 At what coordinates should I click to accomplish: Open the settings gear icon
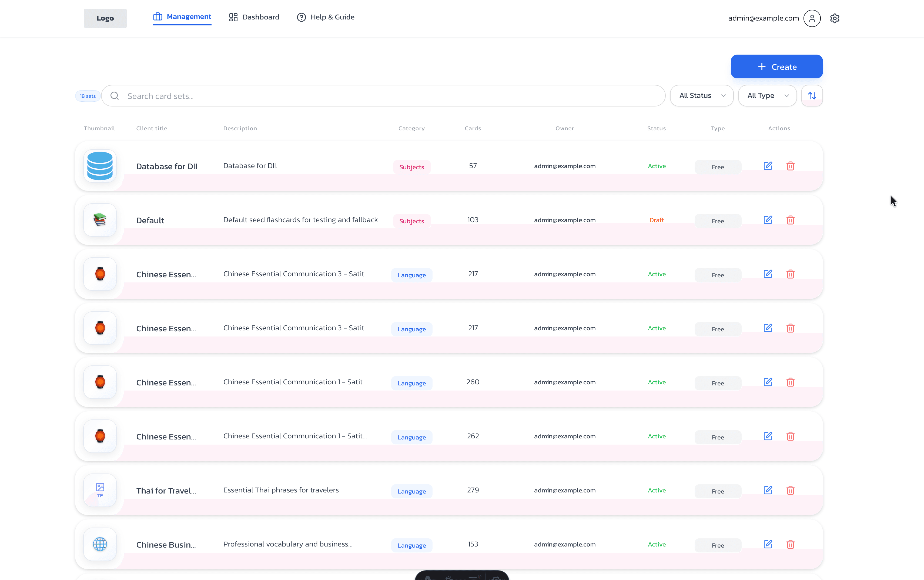click(835, 18)
